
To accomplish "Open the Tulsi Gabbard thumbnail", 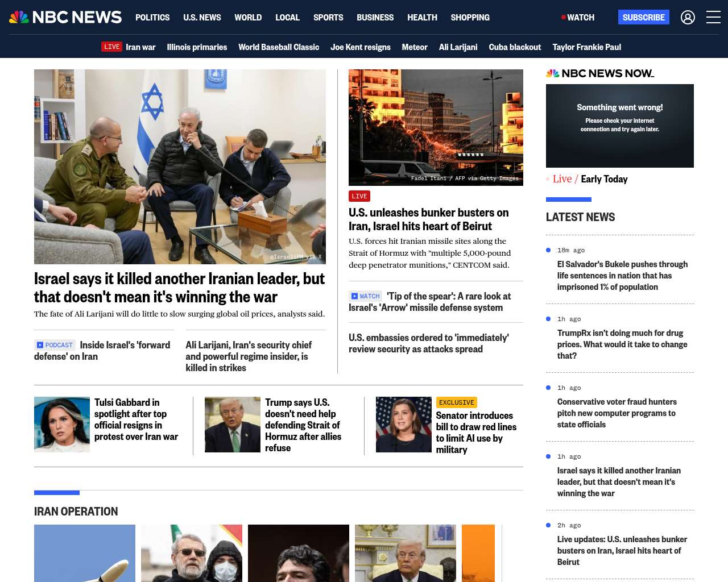I will [62, 425].
